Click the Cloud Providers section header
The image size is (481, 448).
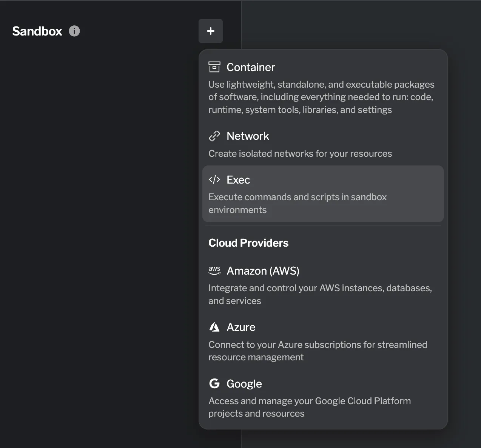[x=248, y=243]
